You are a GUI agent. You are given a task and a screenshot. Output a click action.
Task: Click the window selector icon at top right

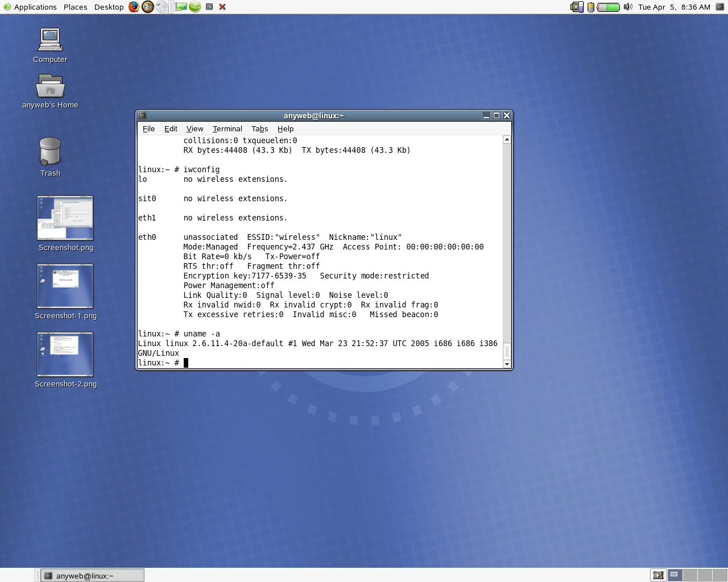point(719,7)
